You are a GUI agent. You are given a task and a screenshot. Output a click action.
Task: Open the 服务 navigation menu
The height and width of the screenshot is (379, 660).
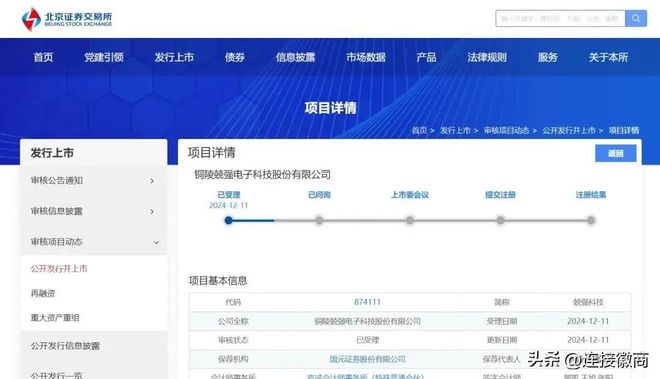coord(548,57)
